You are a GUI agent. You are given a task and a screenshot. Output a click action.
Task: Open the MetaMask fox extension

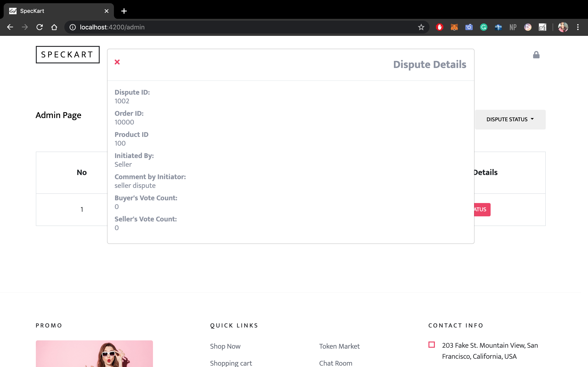click(x=454, y=27)
